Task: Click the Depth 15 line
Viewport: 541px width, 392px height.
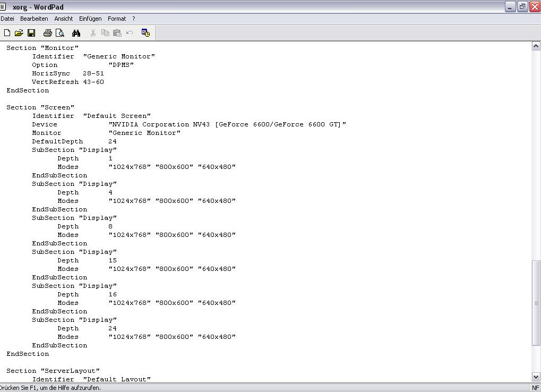Action: pyautogui.click(x=87, y=260)
